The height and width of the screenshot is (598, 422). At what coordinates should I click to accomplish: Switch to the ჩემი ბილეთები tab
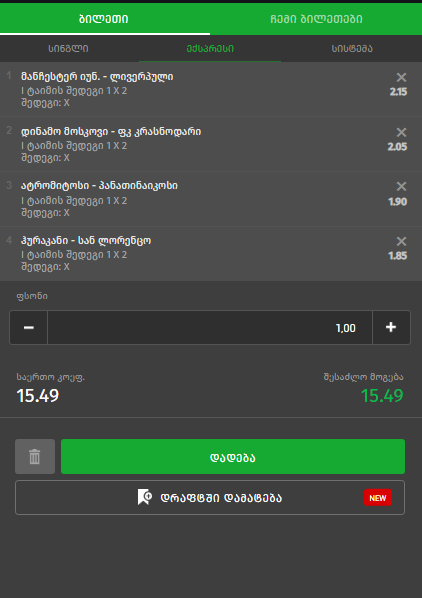[316, 19]
